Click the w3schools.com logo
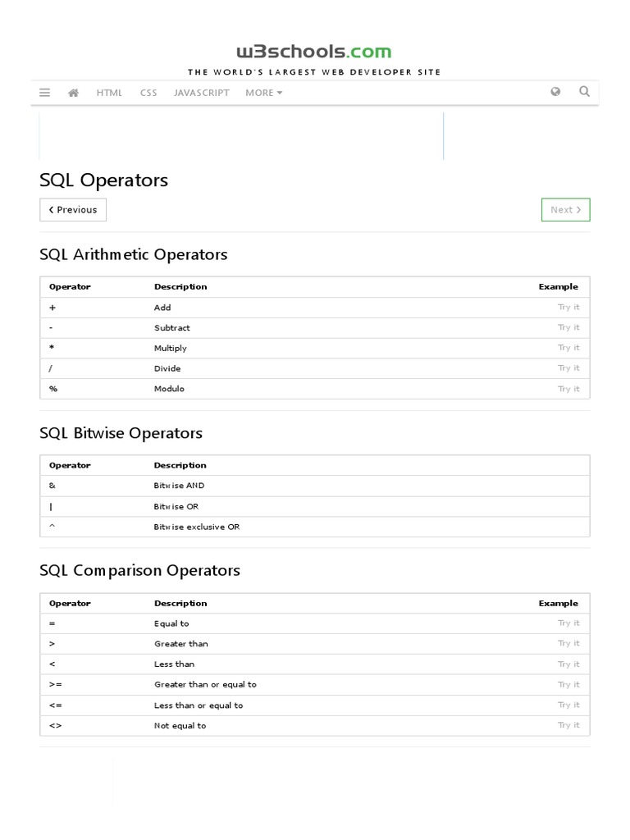This screenshot has width=630, height=840. (314, 52)
